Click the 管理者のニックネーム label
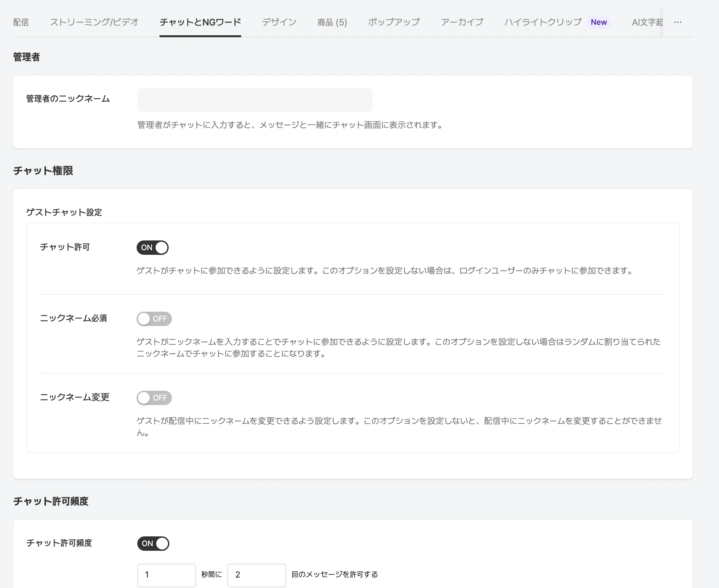 68,99
